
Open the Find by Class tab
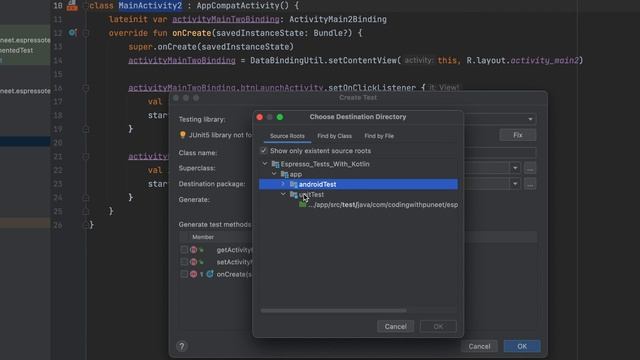point(334,136)
